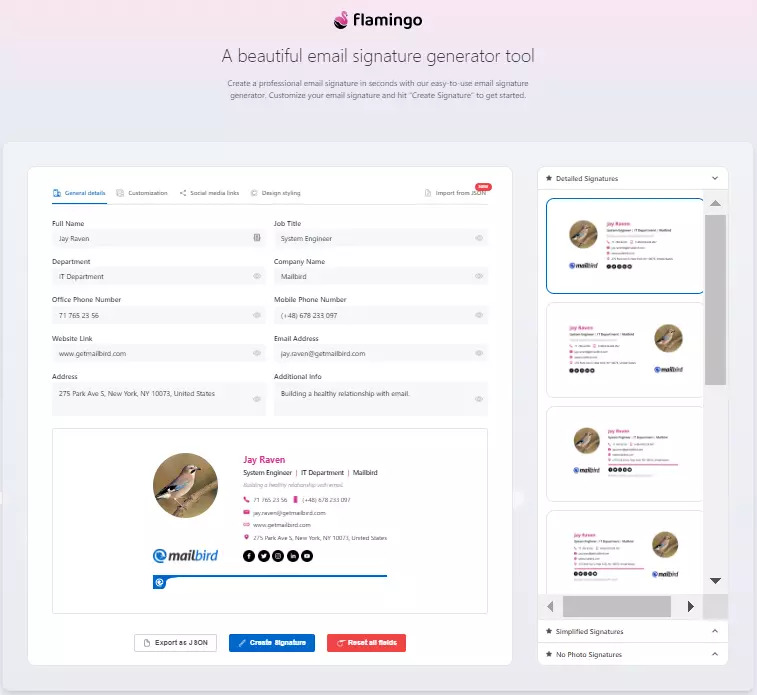The image size is (757, 695).
Task: Click the vertical scrollbar thumb in templates
Action: pos(715,300)
